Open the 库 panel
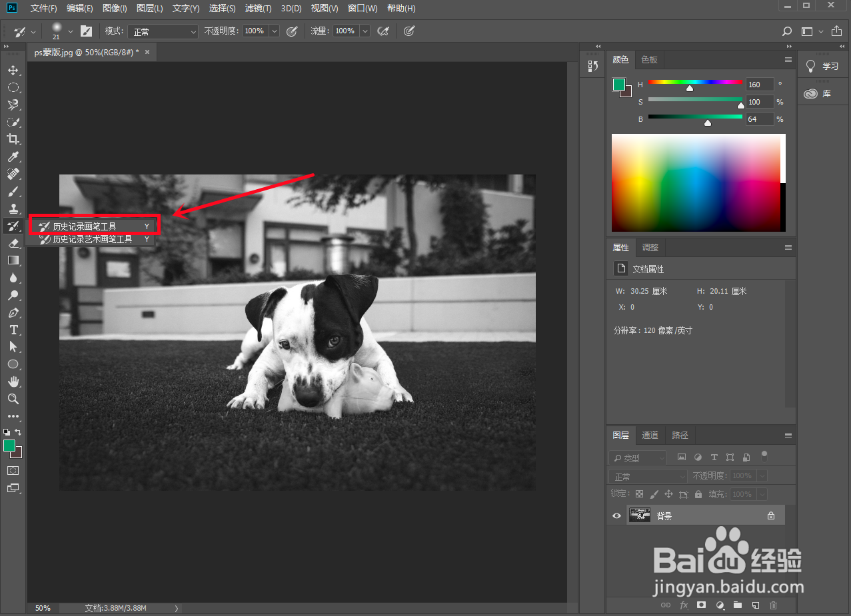The height and width of the screenshot is (616, 851). [x=819, y=94]
